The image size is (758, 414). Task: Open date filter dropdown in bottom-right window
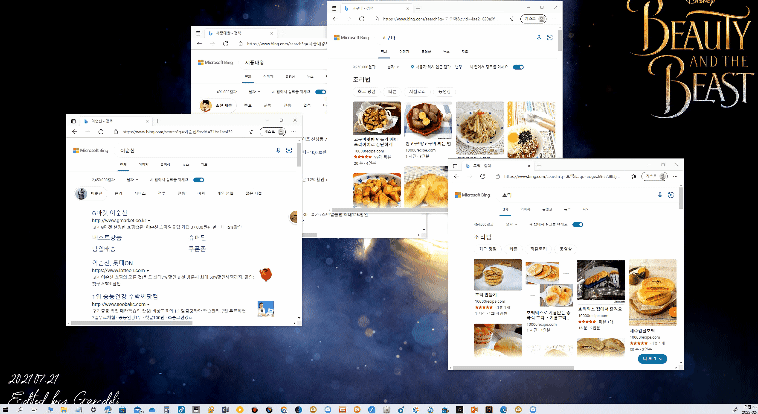[x=511, y=224]
